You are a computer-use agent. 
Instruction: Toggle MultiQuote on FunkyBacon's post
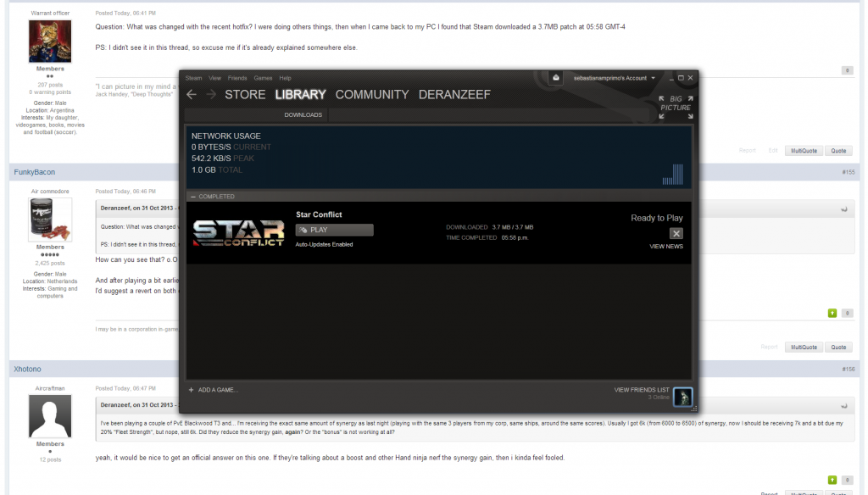click(x=803, y=347)
